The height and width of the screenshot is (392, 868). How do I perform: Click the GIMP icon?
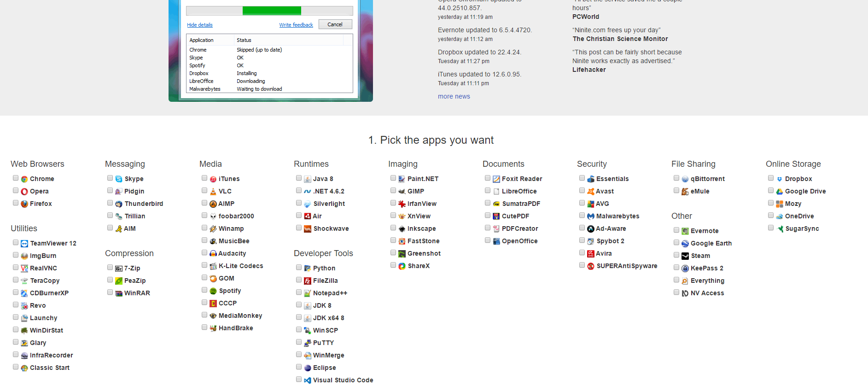click(402, 192)
